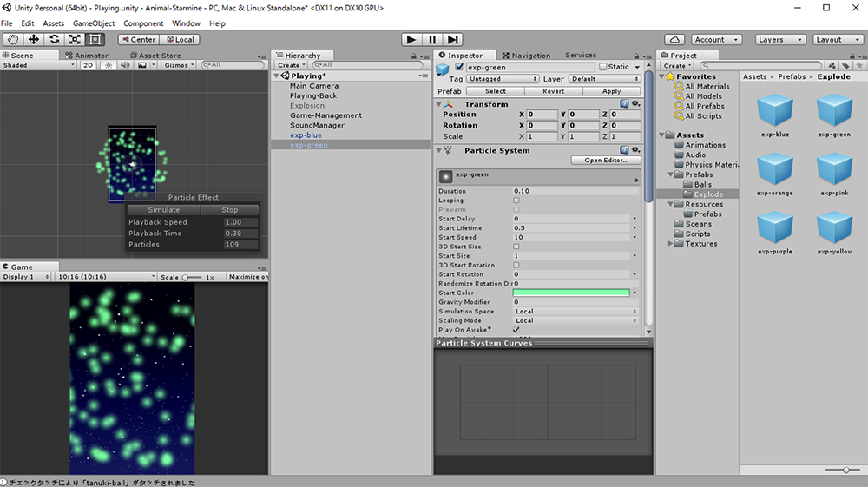Open the Layout dropdown

838,39
